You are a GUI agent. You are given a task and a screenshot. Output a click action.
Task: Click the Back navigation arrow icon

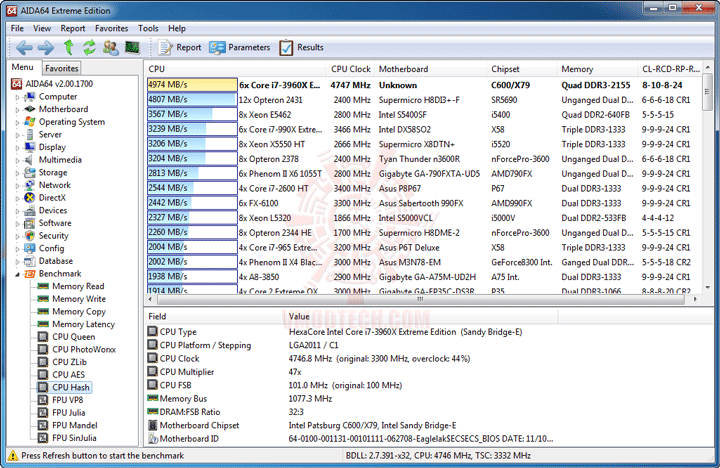pos(24,47)
